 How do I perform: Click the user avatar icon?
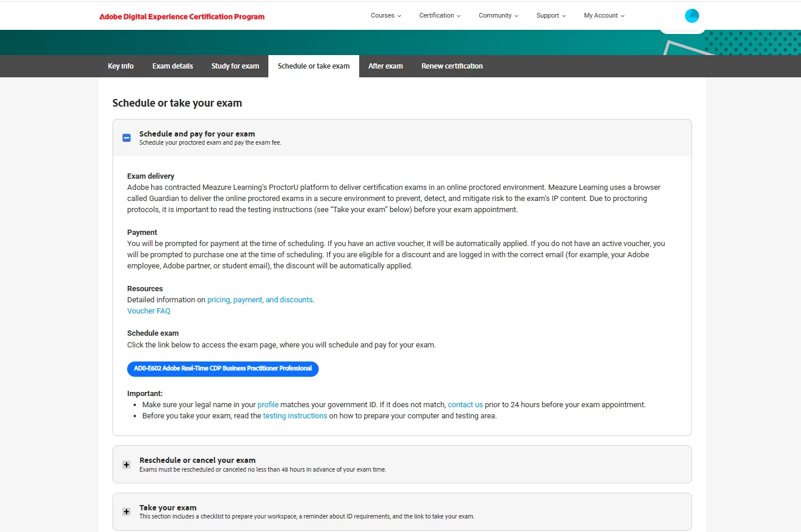[691, 16]
